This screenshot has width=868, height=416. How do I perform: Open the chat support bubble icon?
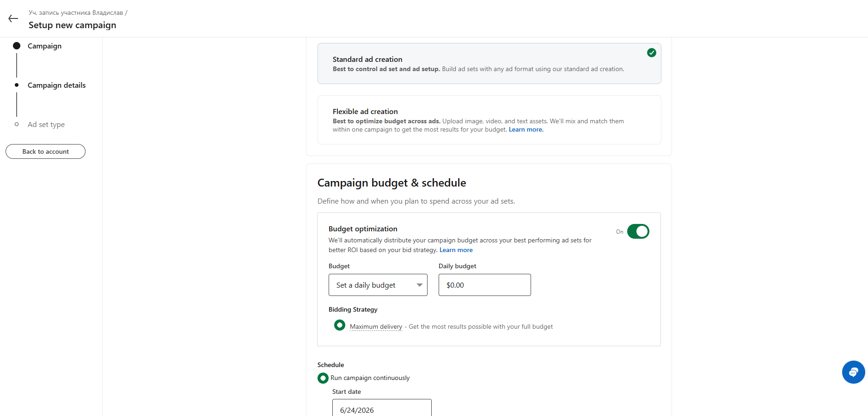click(x=853, y=372)
